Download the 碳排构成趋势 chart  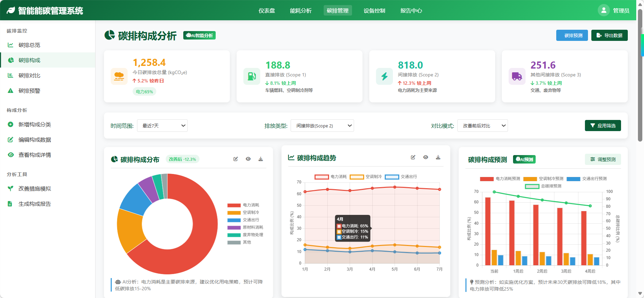(x=438, y=157)
